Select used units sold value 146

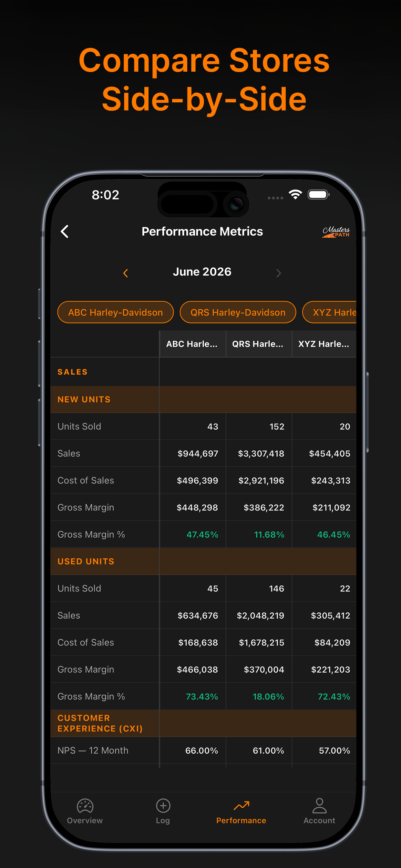pos(277,589)
